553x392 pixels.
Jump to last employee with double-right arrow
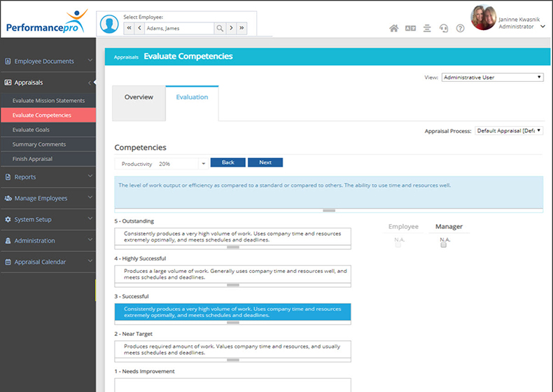tap(242, 28)
